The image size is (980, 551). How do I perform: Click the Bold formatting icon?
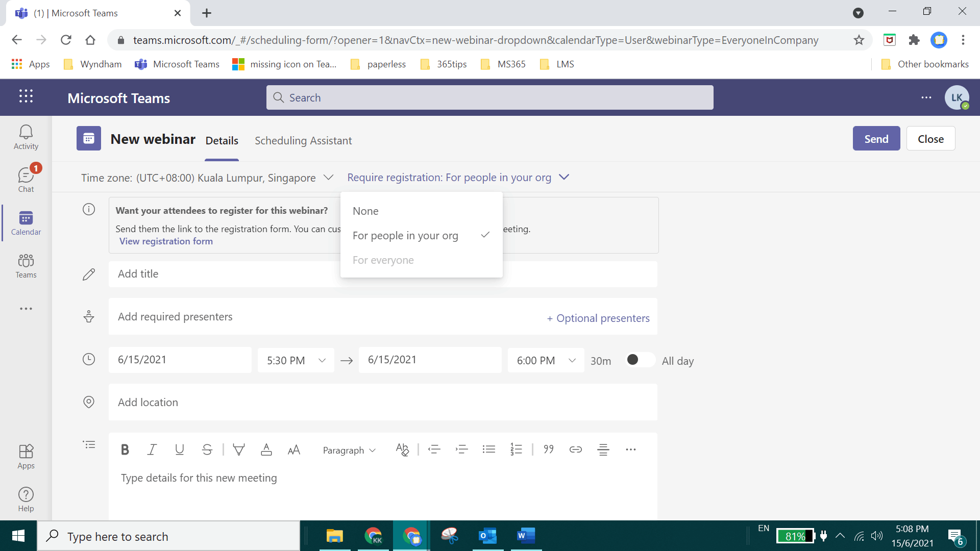(x=125, y=449)
